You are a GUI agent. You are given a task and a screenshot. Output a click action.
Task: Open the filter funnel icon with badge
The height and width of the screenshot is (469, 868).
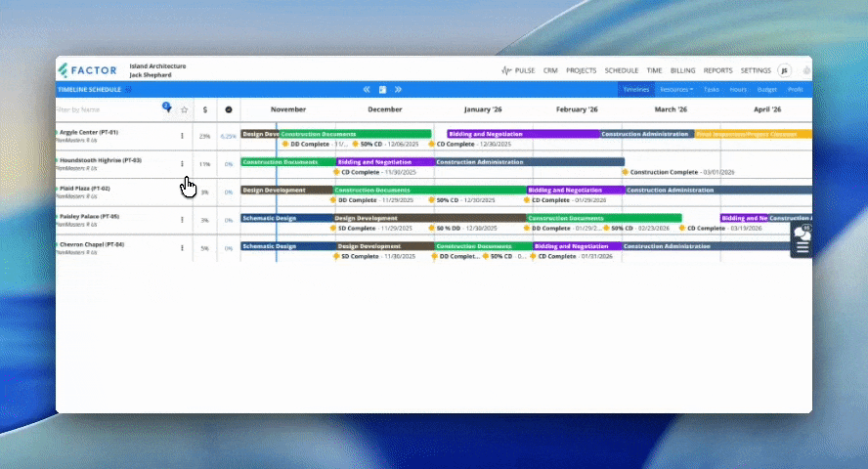tap(166, 107)
